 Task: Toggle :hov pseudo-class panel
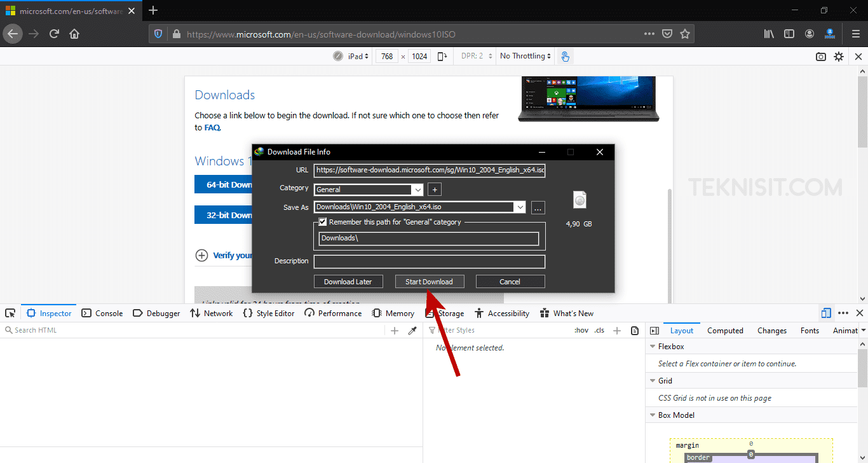click(581, 331)
